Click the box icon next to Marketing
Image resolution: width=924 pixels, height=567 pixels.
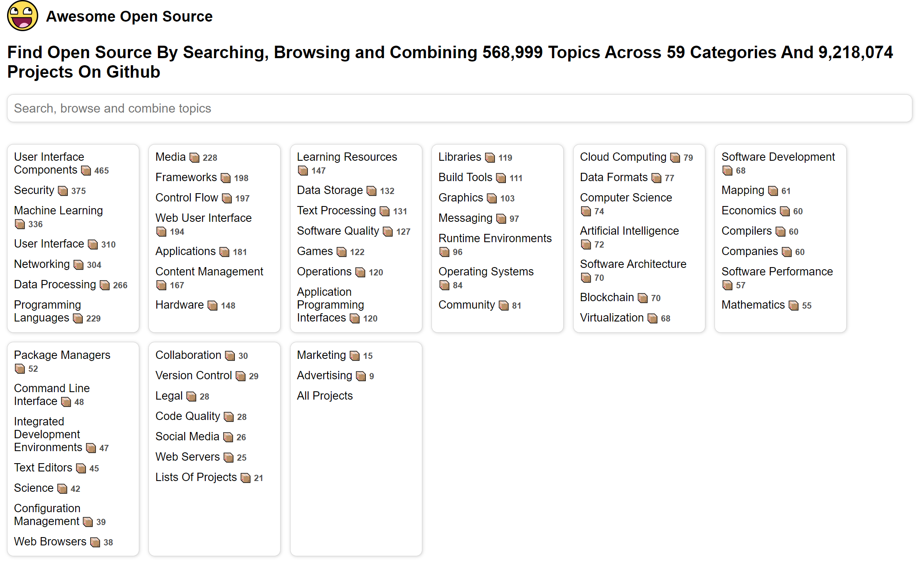click(x=355, y=356)
